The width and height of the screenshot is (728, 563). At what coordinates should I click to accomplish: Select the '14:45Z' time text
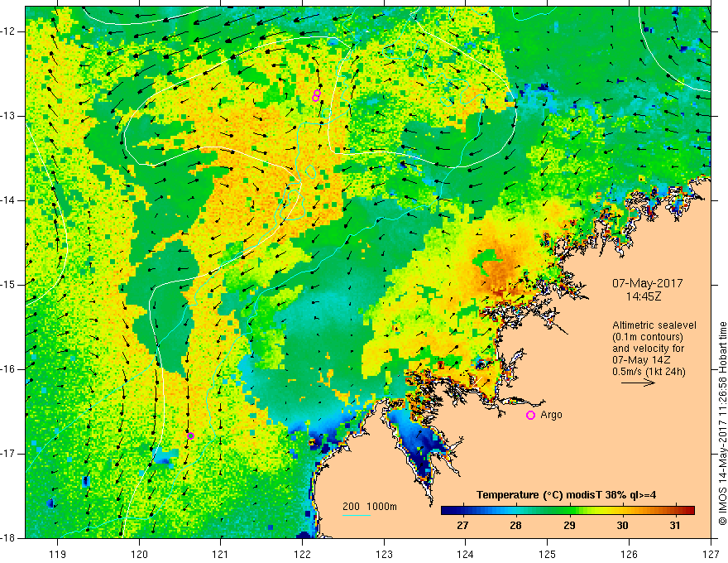(643, 296)
